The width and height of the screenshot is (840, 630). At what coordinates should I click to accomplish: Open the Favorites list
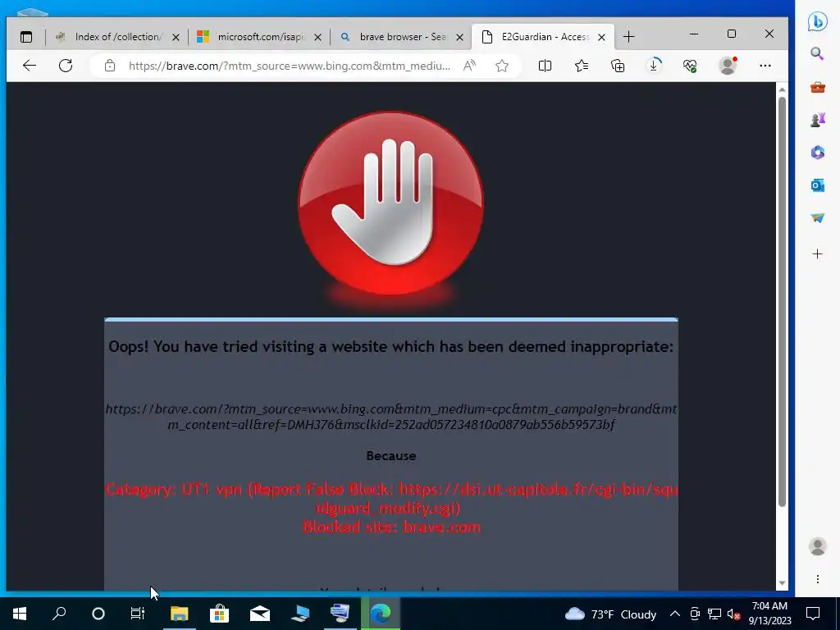pyautogui.click(x=582, y=66)
